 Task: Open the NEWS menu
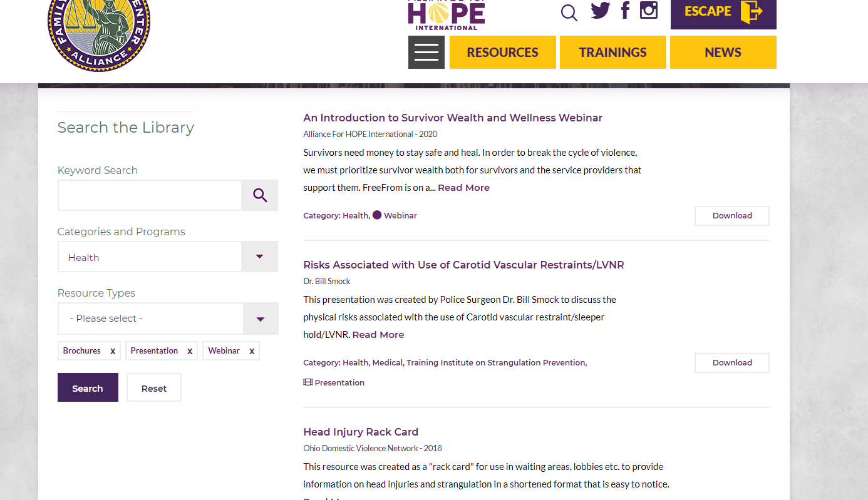723,52
